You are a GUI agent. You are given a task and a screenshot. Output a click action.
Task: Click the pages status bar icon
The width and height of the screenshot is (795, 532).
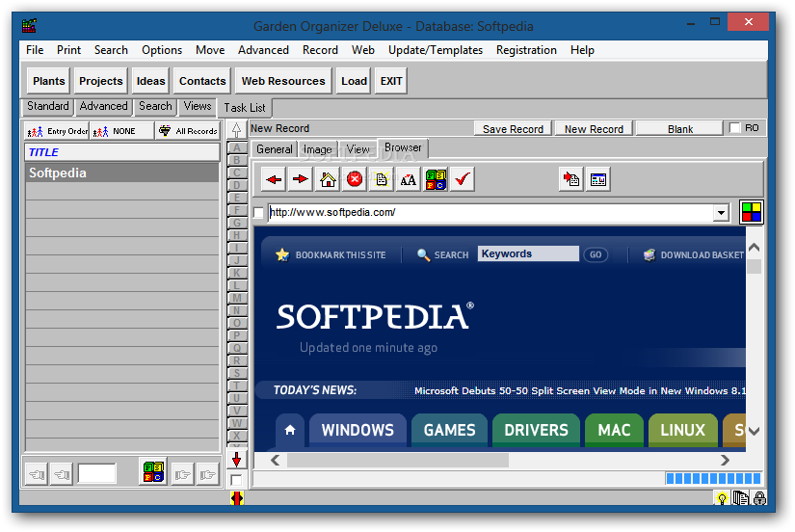[741, 498]
